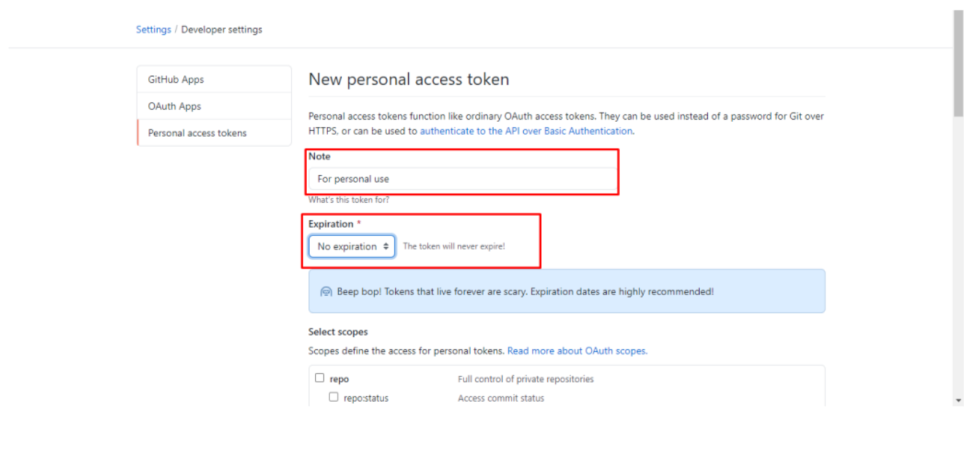Click the blue expiration warning banner
This screenshot has width=980, height=457.
tap(567, 291)
